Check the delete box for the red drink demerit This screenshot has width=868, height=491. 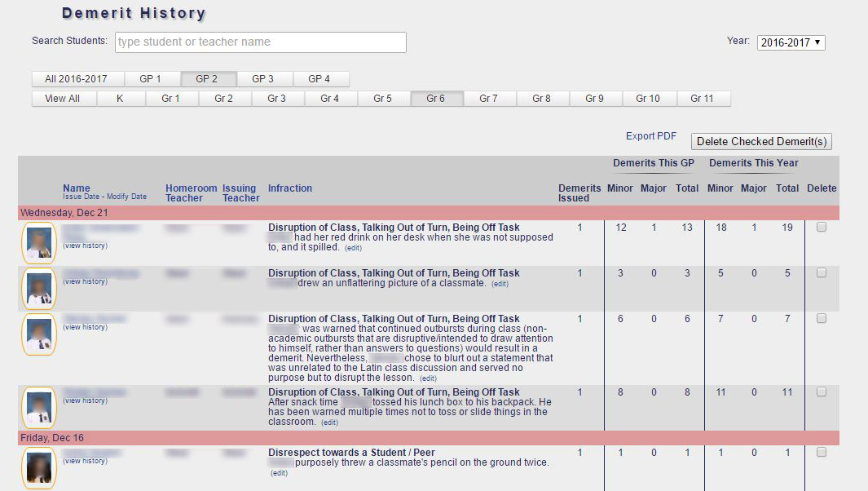(822, 228)
